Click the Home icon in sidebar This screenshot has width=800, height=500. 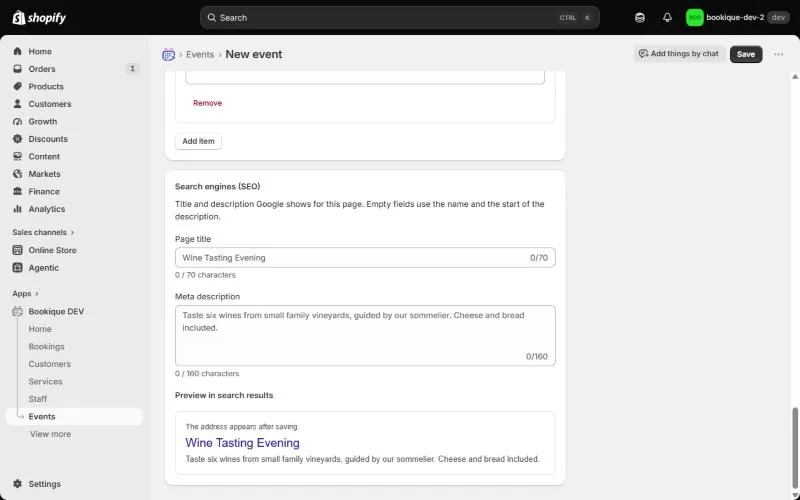(17, 52)
